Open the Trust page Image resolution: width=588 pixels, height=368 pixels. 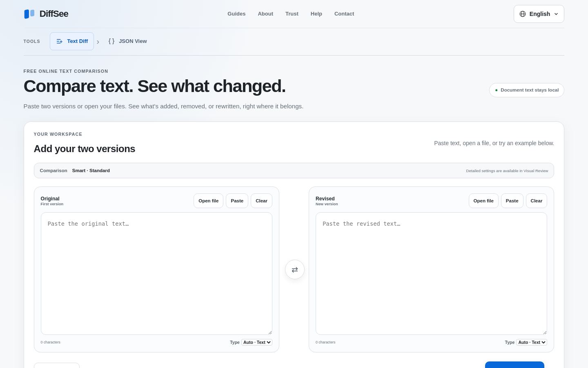point(292,14)
